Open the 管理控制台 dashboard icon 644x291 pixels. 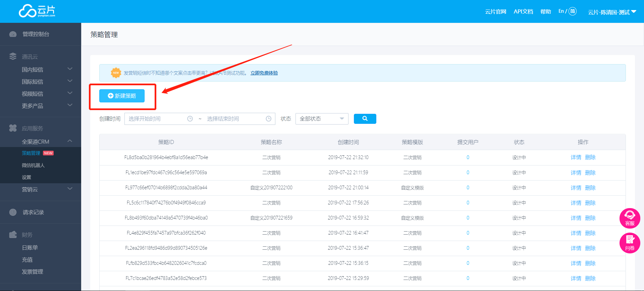[13, 34]
